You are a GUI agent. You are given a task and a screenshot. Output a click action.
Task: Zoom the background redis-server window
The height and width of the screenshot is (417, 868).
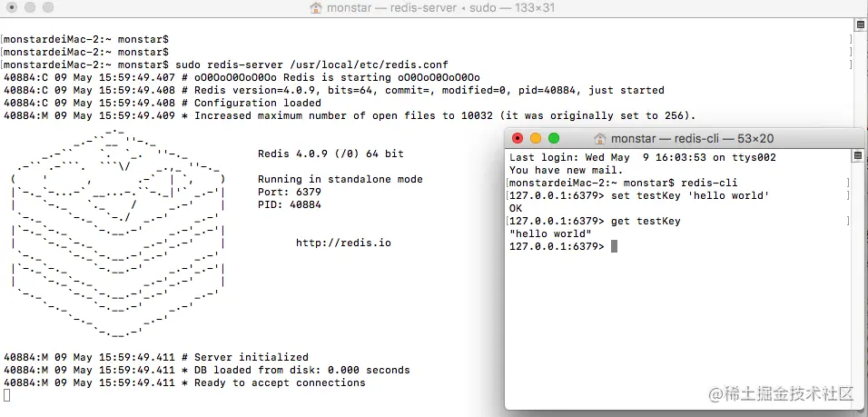(x=48, y=8)
